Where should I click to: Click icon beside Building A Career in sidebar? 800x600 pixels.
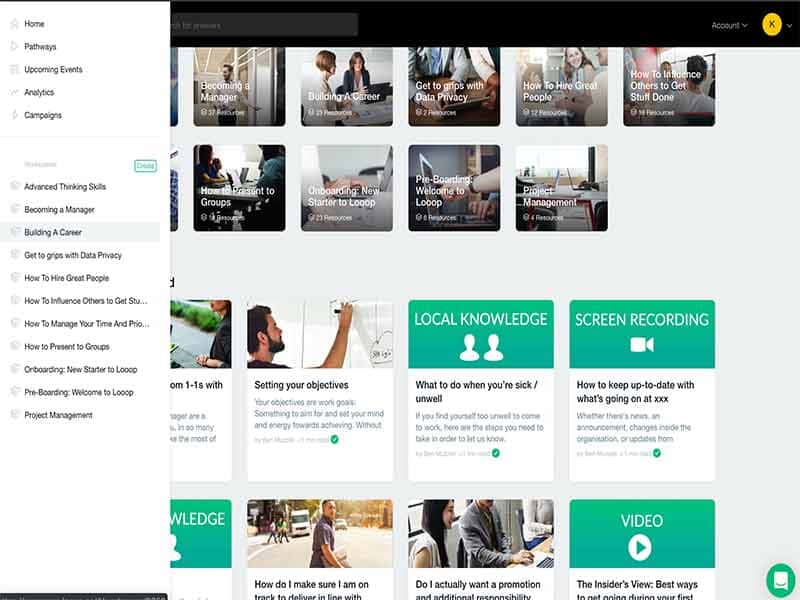pos(14,232)
